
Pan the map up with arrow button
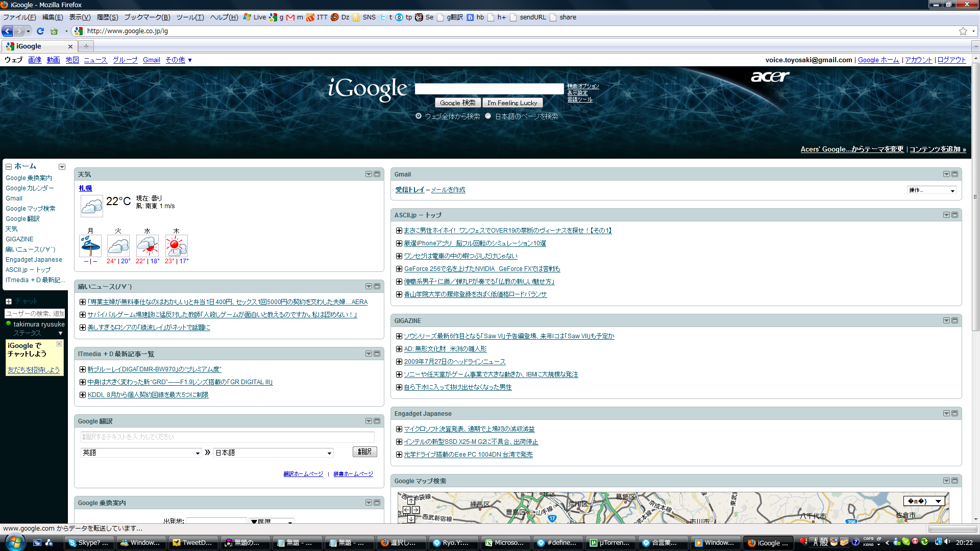411,501
